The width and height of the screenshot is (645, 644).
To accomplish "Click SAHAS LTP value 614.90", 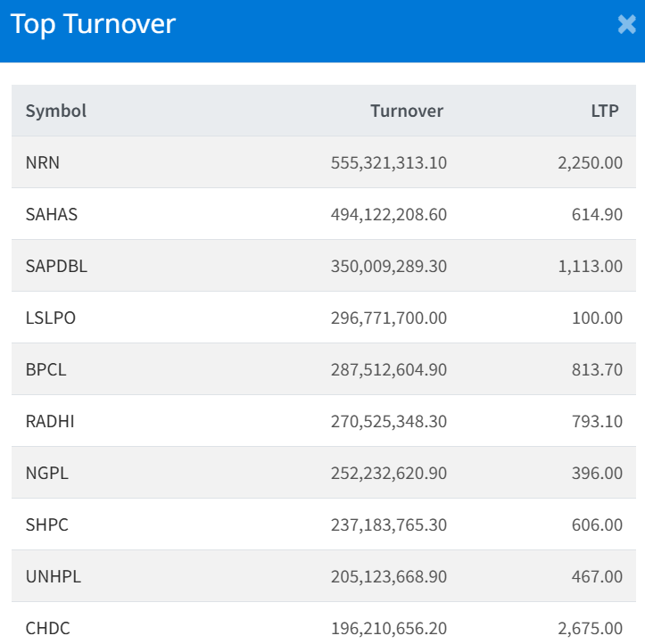I will pos(597,215).
